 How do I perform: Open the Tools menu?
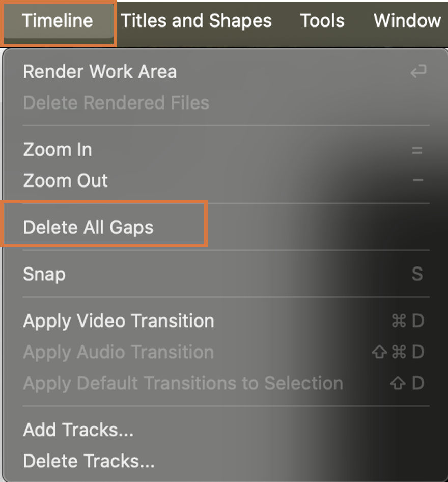click(322, 21)
